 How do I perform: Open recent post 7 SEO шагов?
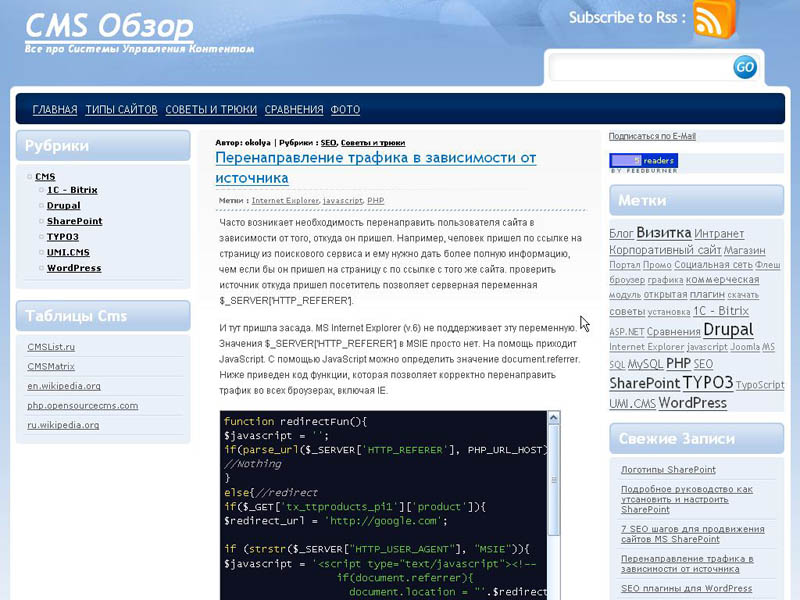tap(693, 534)
